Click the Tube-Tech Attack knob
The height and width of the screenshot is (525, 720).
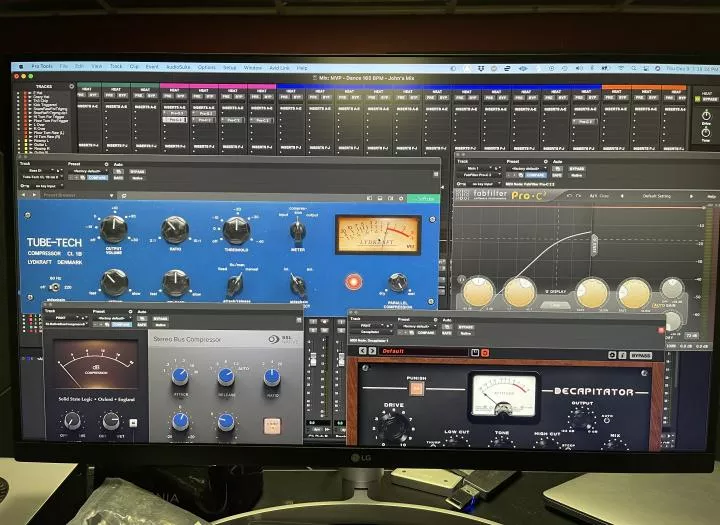(113, 282)
